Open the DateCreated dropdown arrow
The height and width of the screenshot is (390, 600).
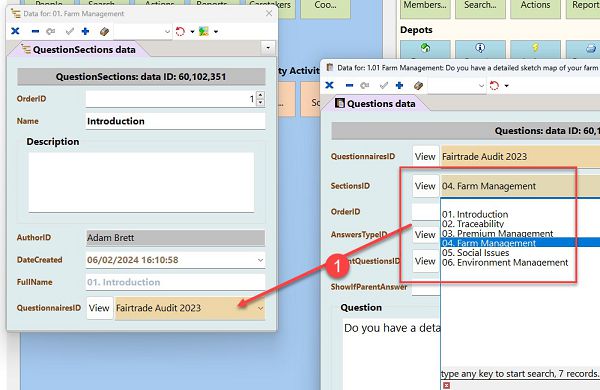pos(260,260)
